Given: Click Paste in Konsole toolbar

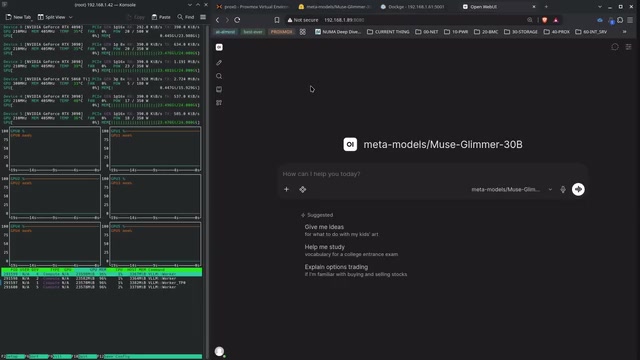Looking at the screenshot, I should 161,17.
